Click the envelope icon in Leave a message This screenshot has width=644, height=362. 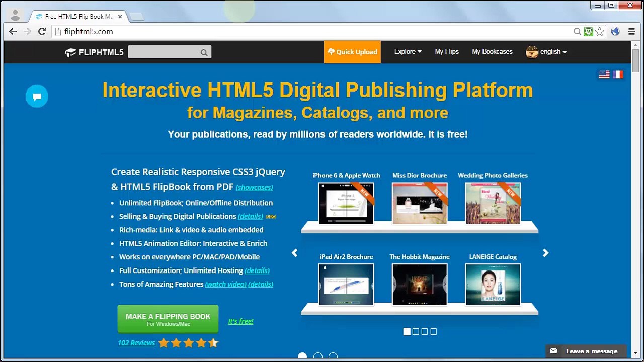pyautogui.click(x=553, y=351)
